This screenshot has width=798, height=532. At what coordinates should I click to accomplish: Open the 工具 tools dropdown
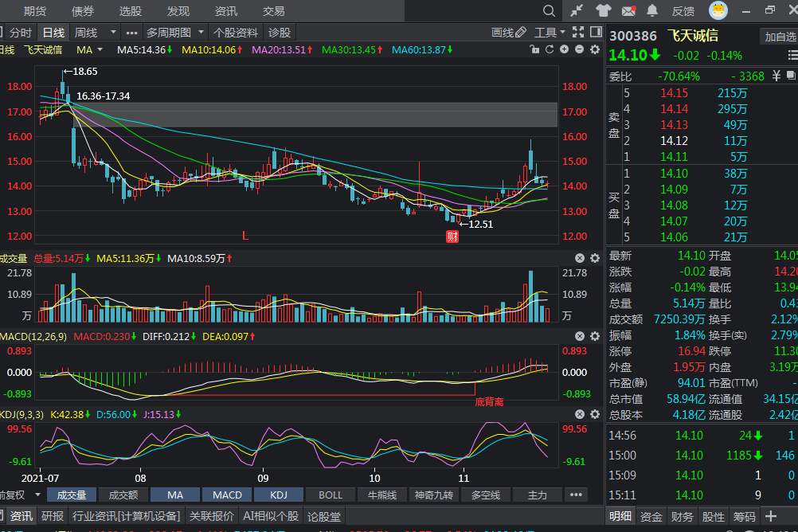(x=550, y=33)
